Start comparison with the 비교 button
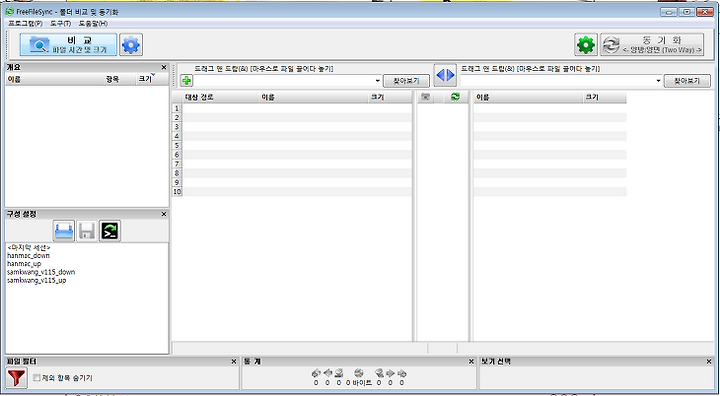Image resolution: width=720 pixels, height=396 pixels. pyautogui.click(x=68, y=45)
